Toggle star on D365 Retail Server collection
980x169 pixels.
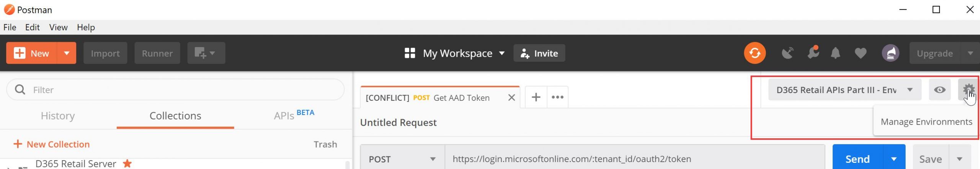127,164
